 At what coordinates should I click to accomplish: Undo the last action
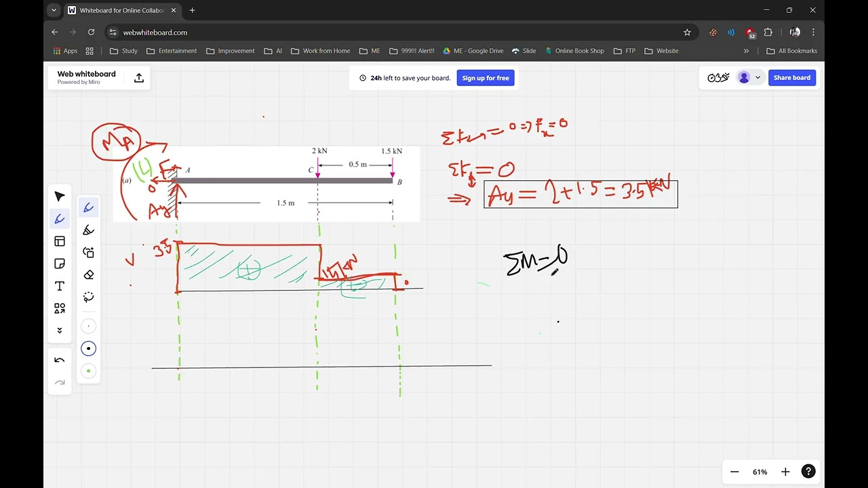(x=60, y=361)
